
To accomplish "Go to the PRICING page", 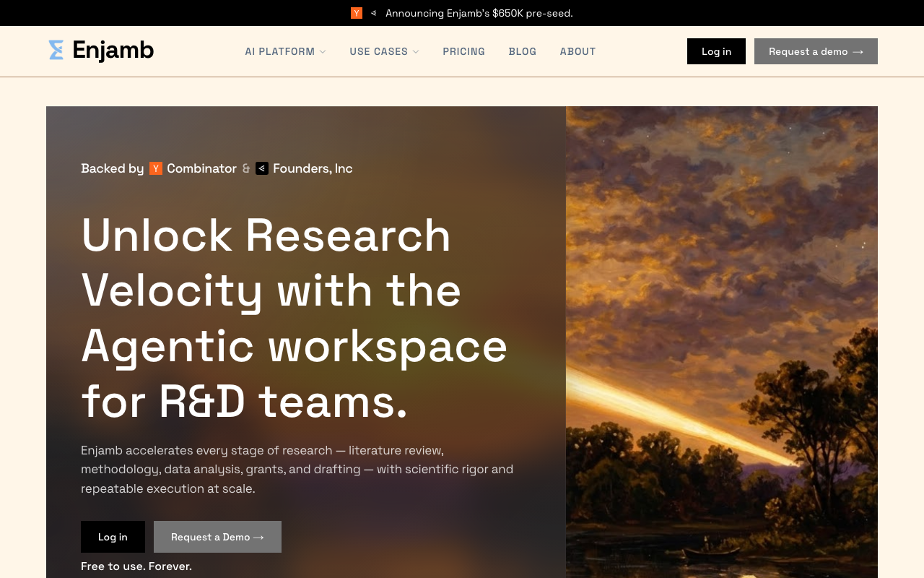I will 464,51.
